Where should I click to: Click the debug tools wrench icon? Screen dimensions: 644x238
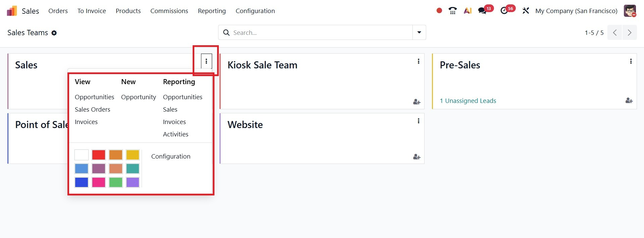[526, 11]
